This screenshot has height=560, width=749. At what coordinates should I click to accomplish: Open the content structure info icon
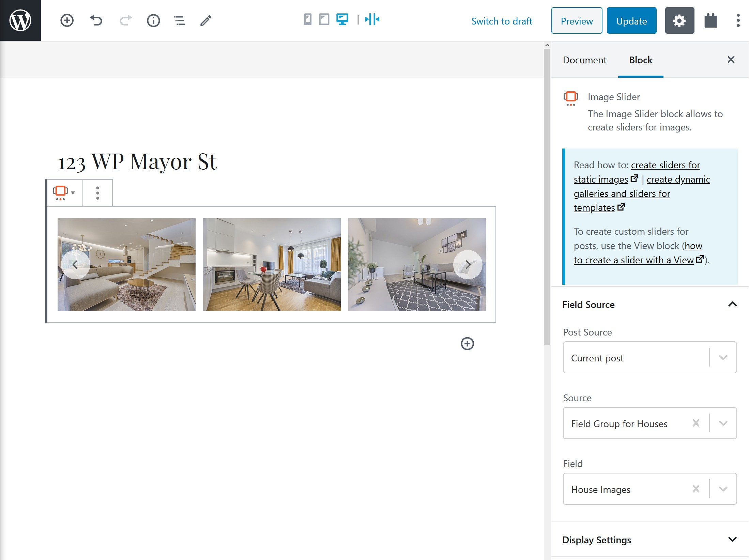pyautogui.click(x=153, y=20)
